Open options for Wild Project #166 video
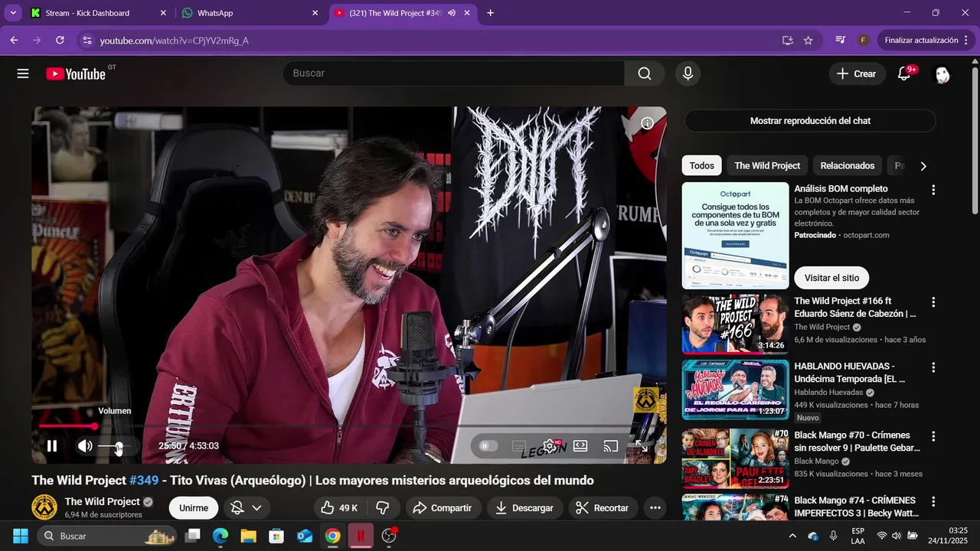Viewport: 980px width, 551px height. pos(933,302)
